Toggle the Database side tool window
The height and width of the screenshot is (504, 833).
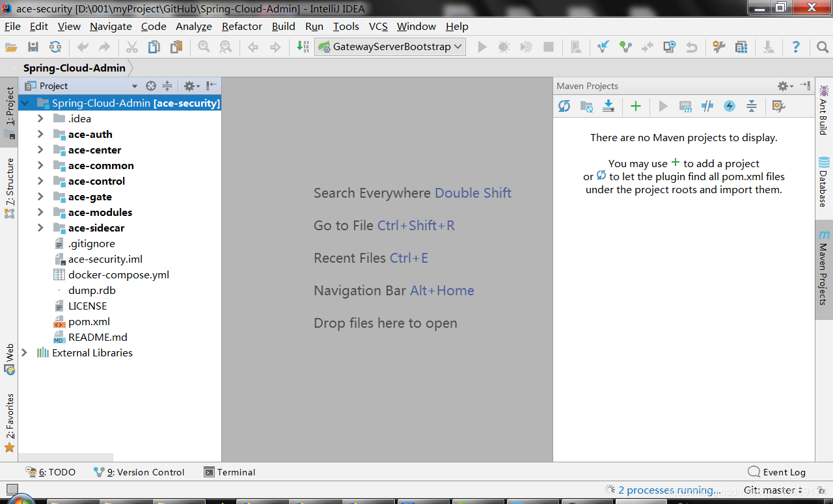pyautogui.click(x=824, y=181)
